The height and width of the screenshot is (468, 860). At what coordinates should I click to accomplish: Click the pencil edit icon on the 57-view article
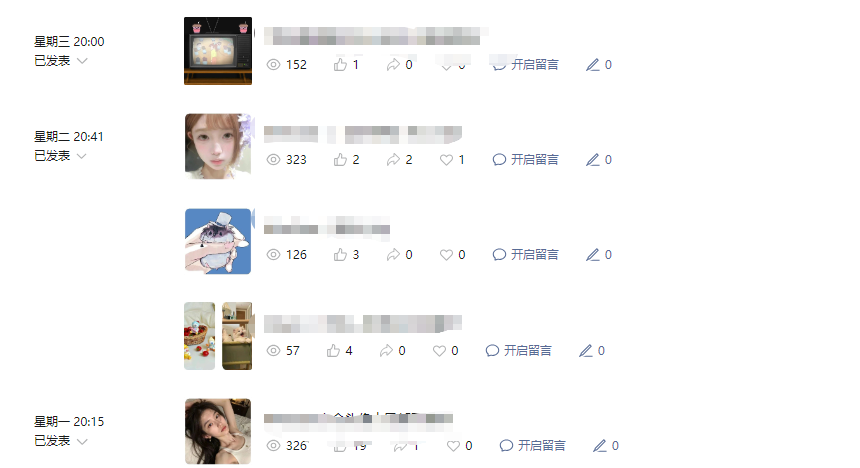[x=585, y=351]
